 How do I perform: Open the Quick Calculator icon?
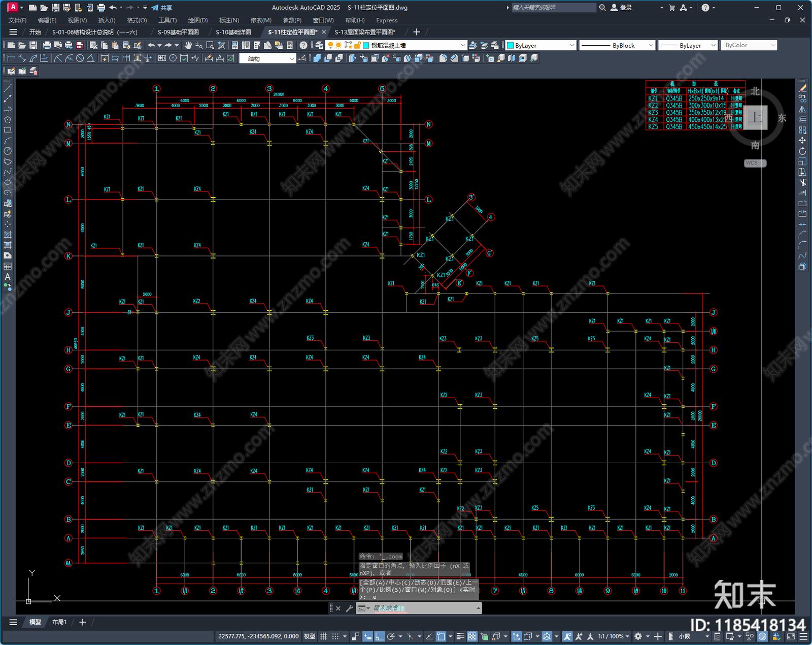pos(290,45)
